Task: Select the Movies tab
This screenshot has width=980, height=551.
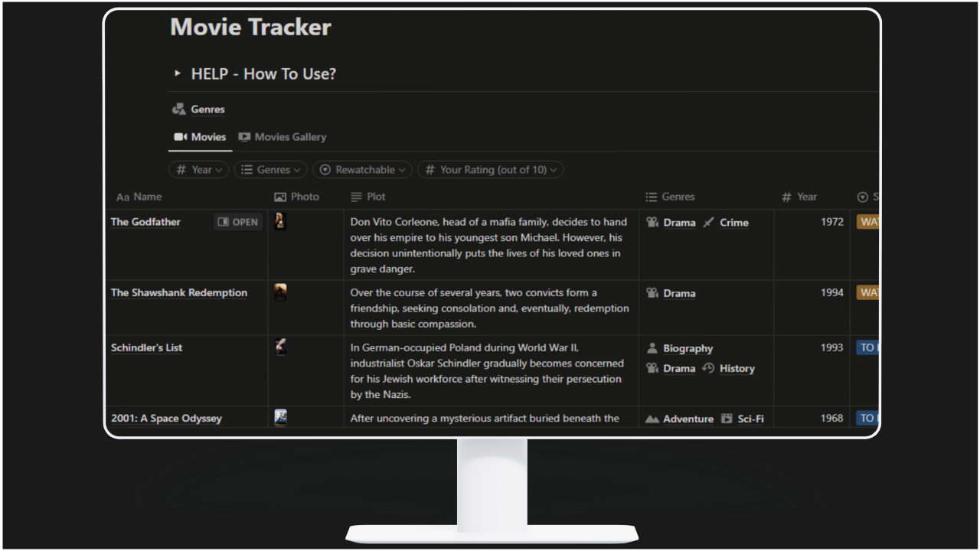Action: [x=200, y=137]
